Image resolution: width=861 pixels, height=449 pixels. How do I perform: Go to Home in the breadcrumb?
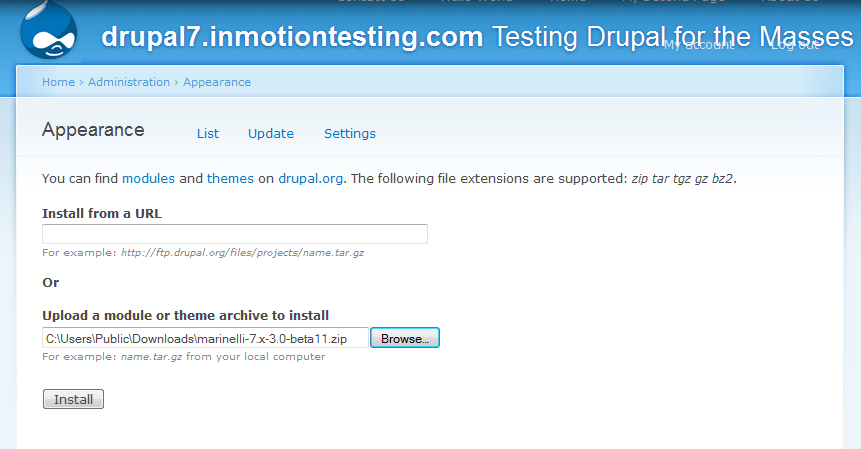pyautogui.click(x=58, y=82)
